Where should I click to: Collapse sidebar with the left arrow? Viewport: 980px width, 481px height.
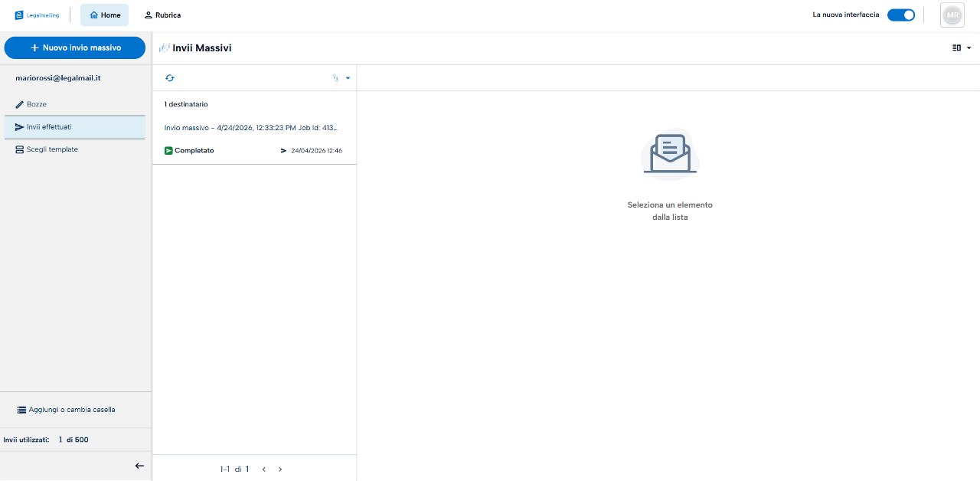[139, 466]
